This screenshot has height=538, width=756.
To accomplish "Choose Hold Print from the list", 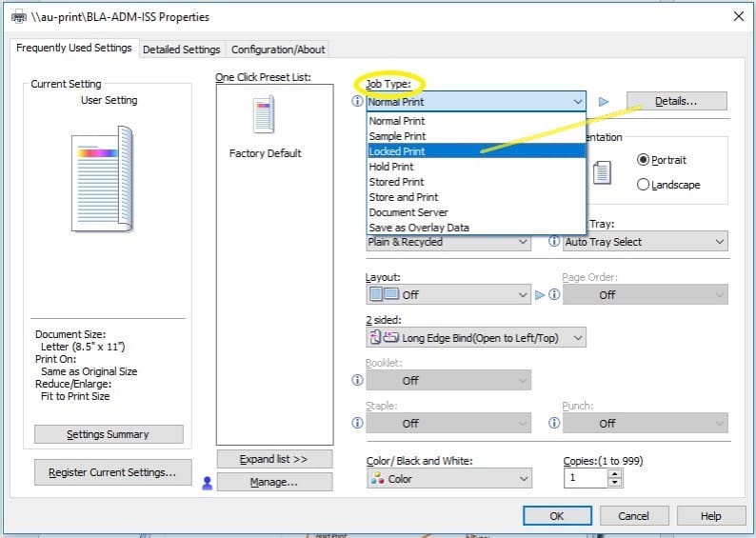I will [x=476, y=167].
